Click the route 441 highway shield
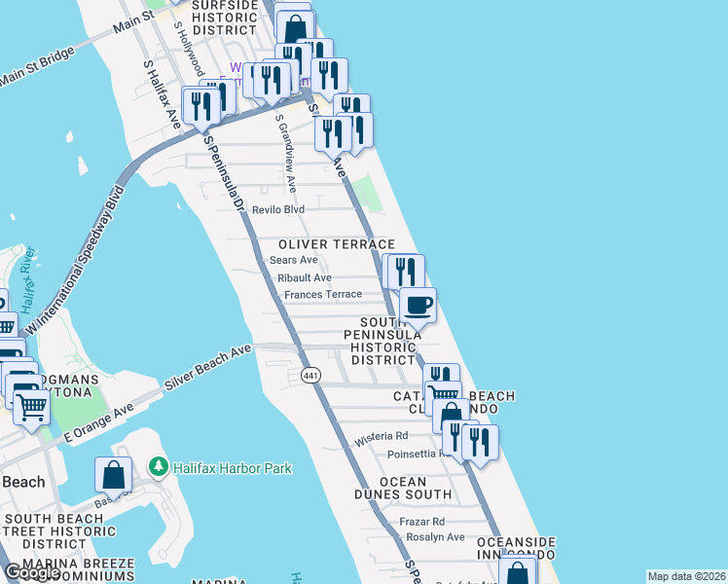Viewport: 728px width, 584px height. (310, 375)
